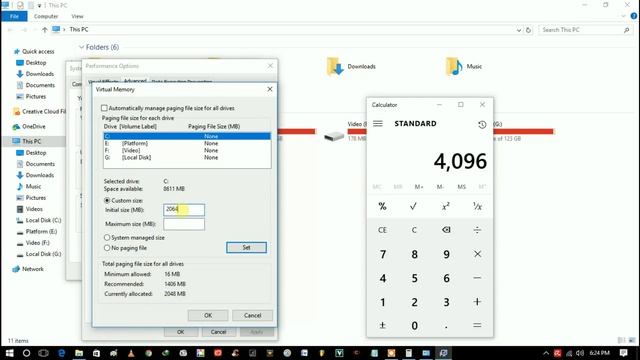Click Cancel in Virtual Memory dialog
Screen dimensions: 640x360
(252, 315)
